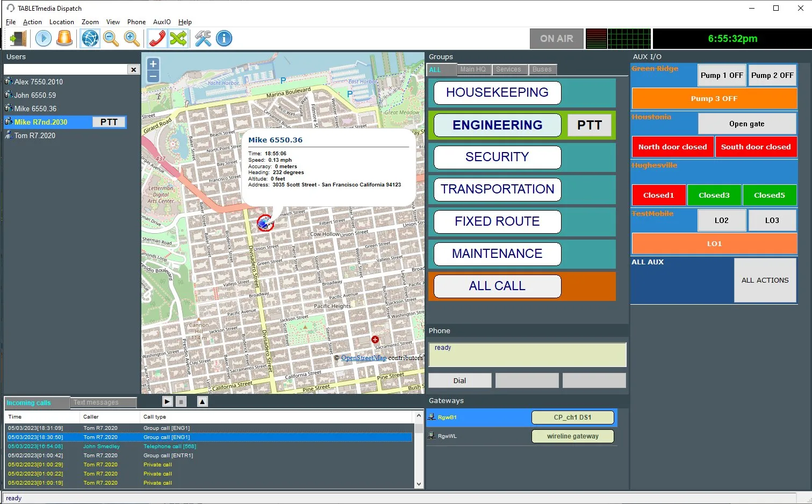Open the AuxIO menu
812x504 pixels.
(x=162, y=22)
